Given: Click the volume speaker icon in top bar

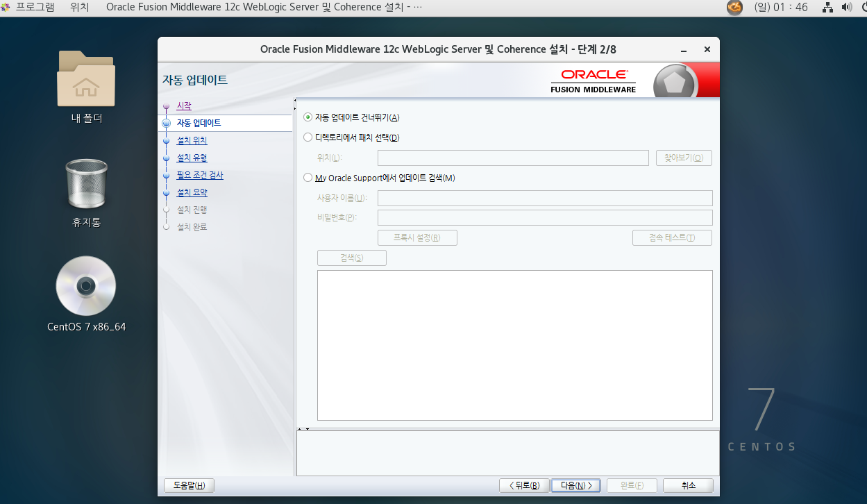Looking at the screenshot, I should (846, 8).
